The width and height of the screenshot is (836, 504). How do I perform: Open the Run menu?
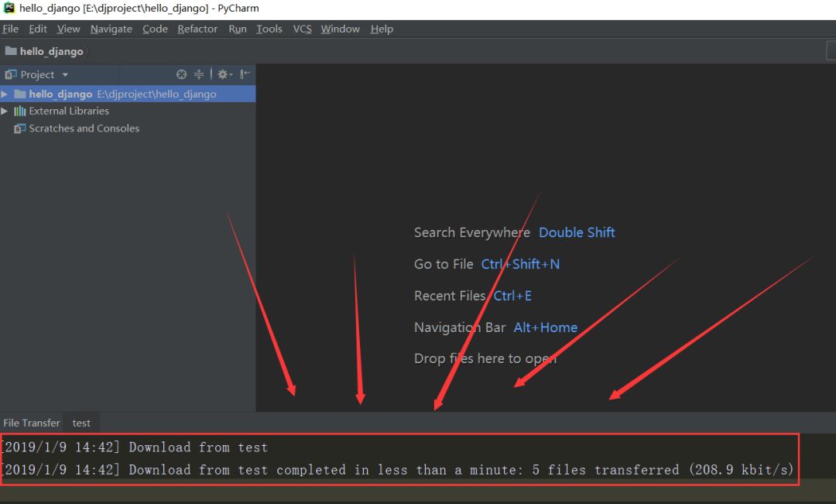tap(237, 29)
